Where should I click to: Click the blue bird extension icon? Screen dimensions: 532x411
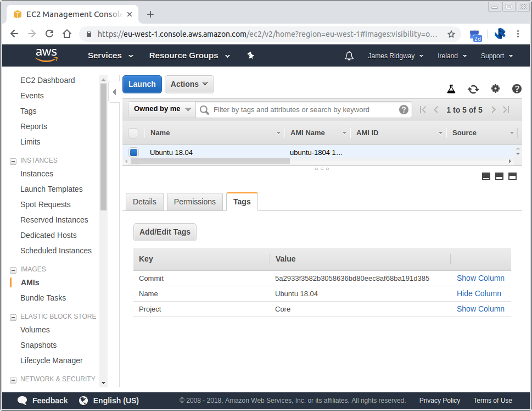pos(500,34)
